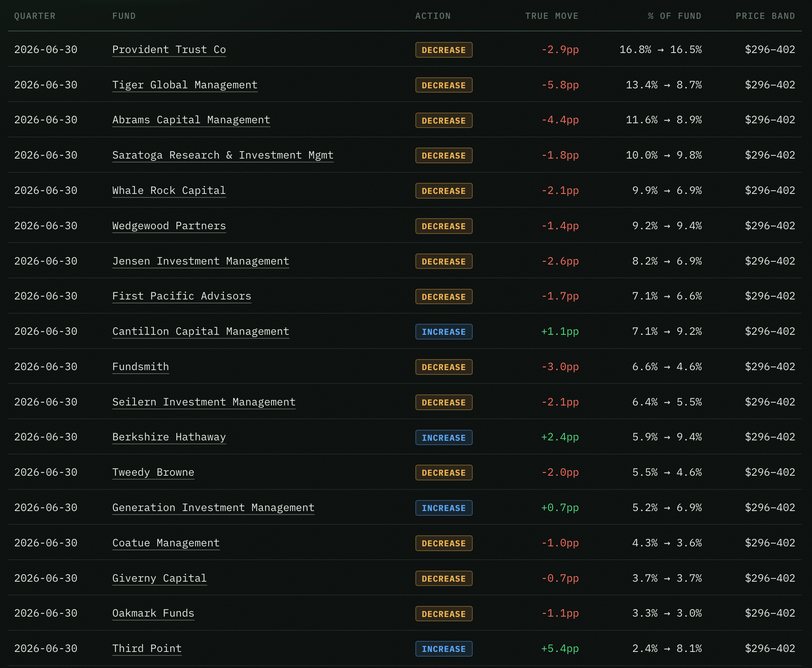
Task: Select the "10.0% → 9.8%" fund weight cell
Action: [664, 155]
